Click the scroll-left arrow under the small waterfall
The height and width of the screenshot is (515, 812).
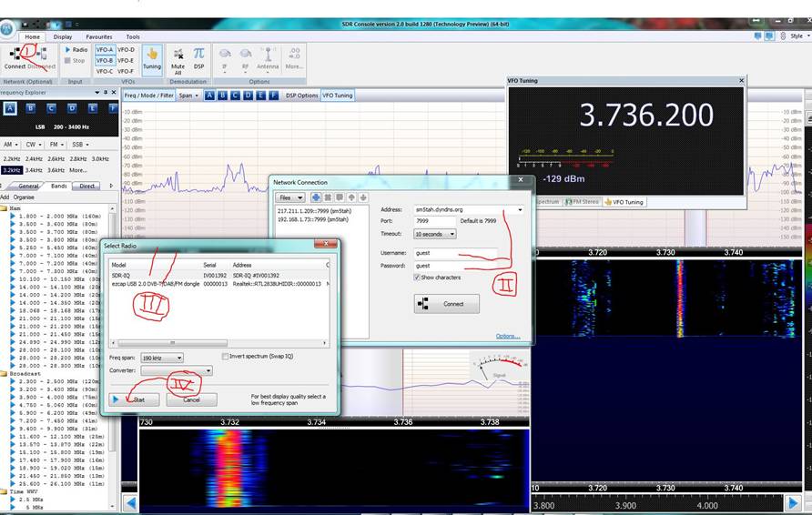coord(130,502)
